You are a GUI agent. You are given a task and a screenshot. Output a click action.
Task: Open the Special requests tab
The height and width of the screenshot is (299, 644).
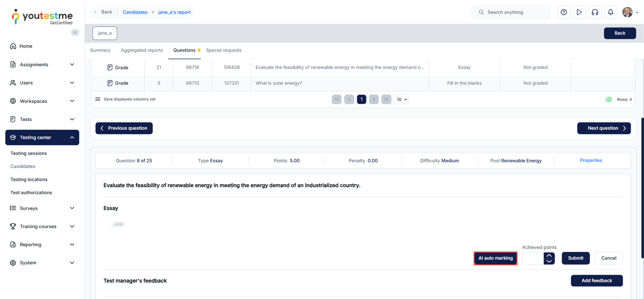[223, 50]
